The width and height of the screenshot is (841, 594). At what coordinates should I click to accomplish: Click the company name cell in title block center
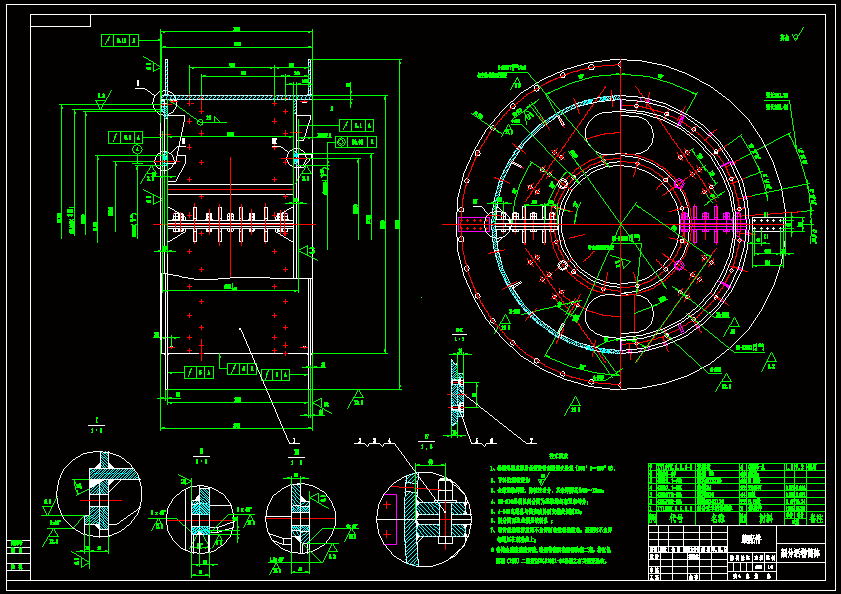(x=751, y=539)
